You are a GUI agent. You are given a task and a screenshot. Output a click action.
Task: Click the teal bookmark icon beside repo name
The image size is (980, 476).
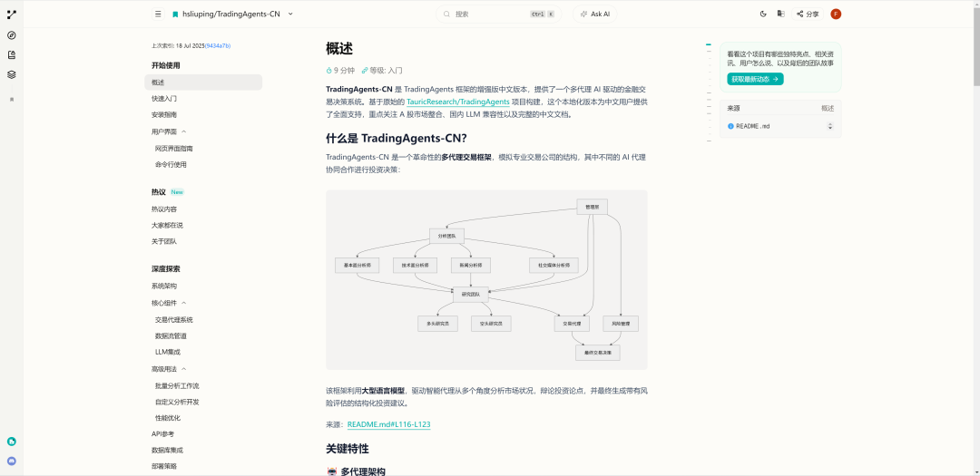tap(175, 14)
